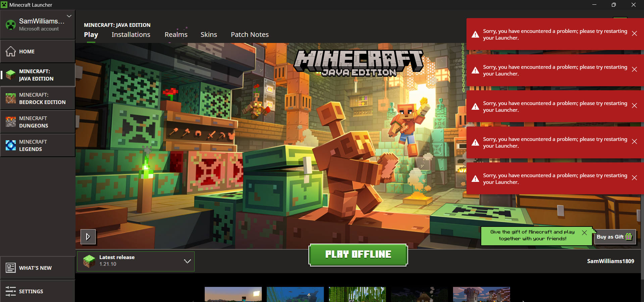644x302 pixels.
Task: Open the dark night scene thumbnail
Action: click(419, 294)
